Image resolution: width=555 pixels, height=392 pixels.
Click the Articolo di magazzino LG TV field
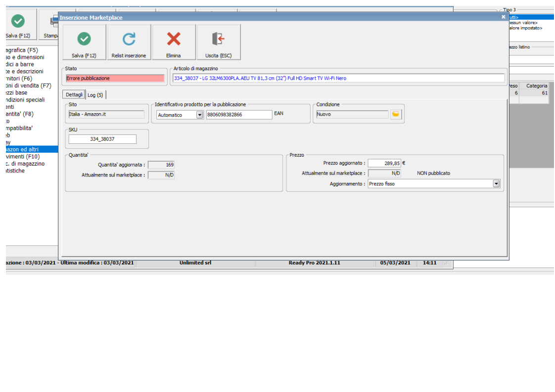click(338, 78)
